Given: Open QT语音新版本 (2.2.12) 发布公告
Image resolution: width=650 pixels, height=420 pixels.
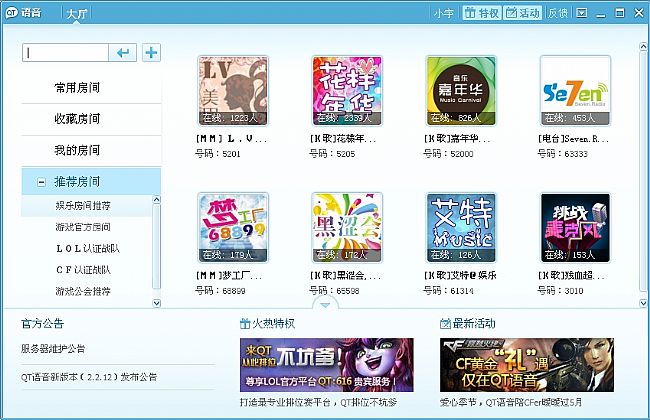Looking at the screenshot, I should pyautogui.click(x=89, y=377).
